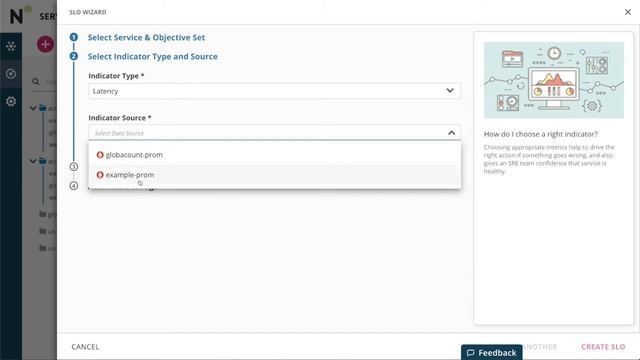Click 'How do I choose a right indicator?' text
Screen dimensions: 640x360
pyautogui.click(x=540, y=134)
